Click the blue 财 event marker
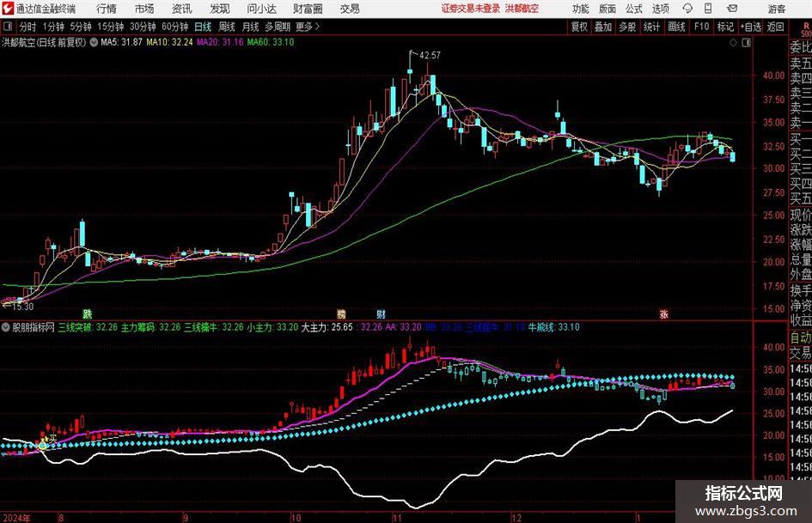812x523 pixels. click(x=382, y=313)
